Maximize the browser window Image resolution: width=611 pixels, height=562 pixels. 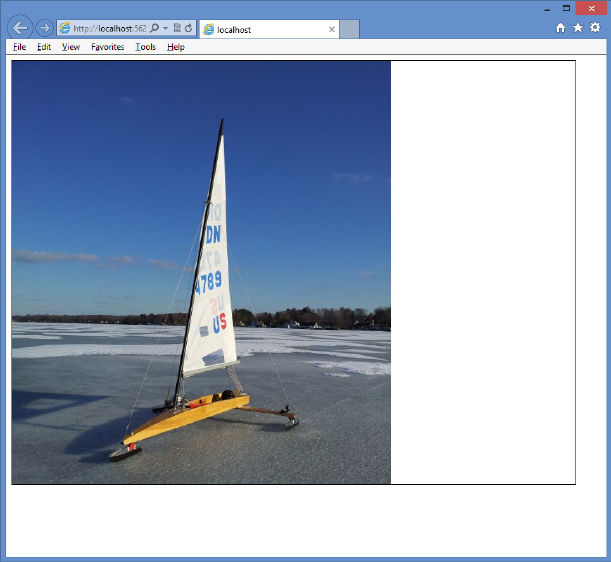(x=566, y=8)
